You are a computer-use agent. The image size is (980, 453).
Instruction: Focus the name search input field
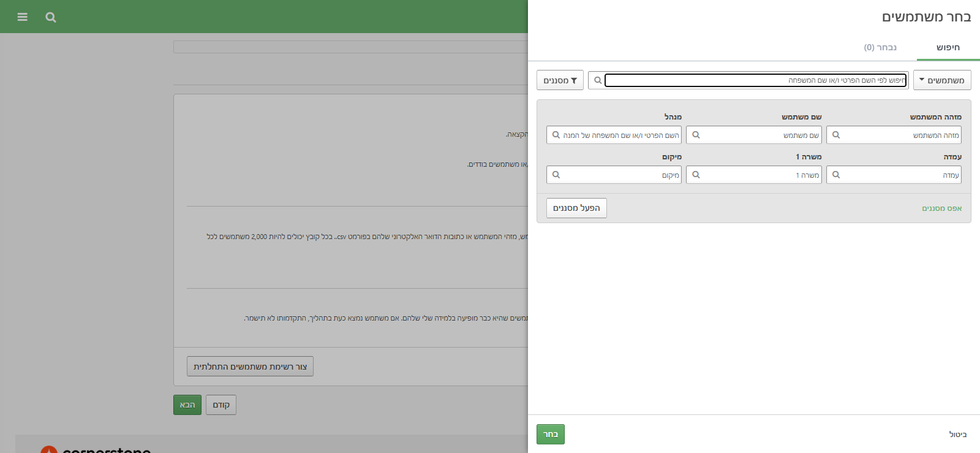click(x=755, y=80)
